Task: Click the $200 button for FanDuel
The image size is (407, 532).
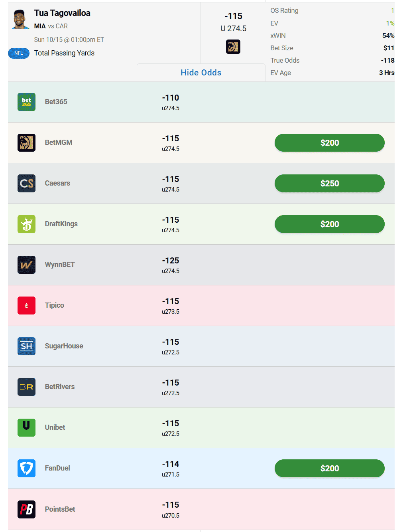Action: (x=330, y=468)
